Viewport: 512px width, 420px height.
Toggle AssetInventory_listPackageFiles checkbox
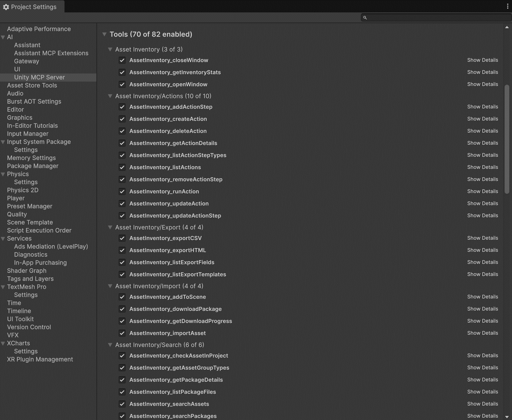(x=122, y=392)
